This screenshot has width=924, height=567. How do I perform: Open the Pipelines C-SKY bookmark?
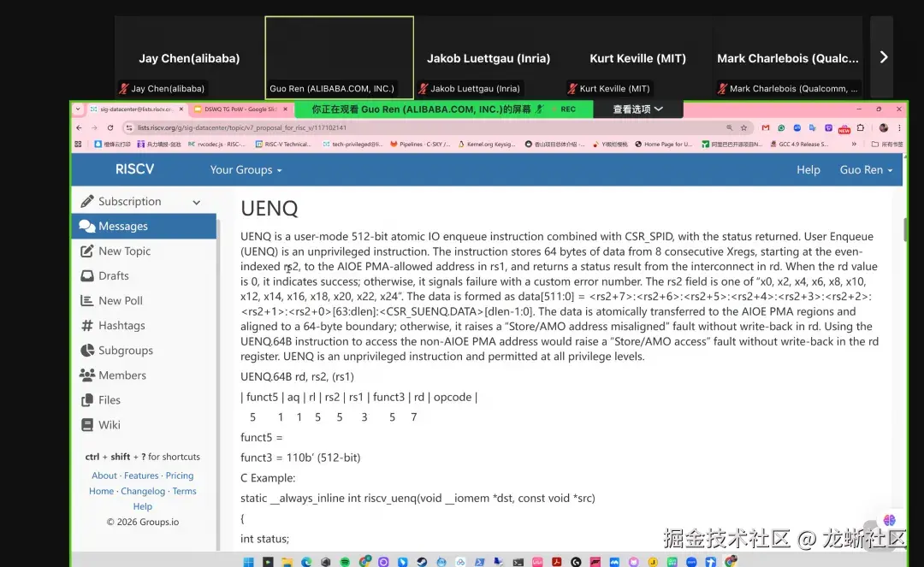point(420,144)
